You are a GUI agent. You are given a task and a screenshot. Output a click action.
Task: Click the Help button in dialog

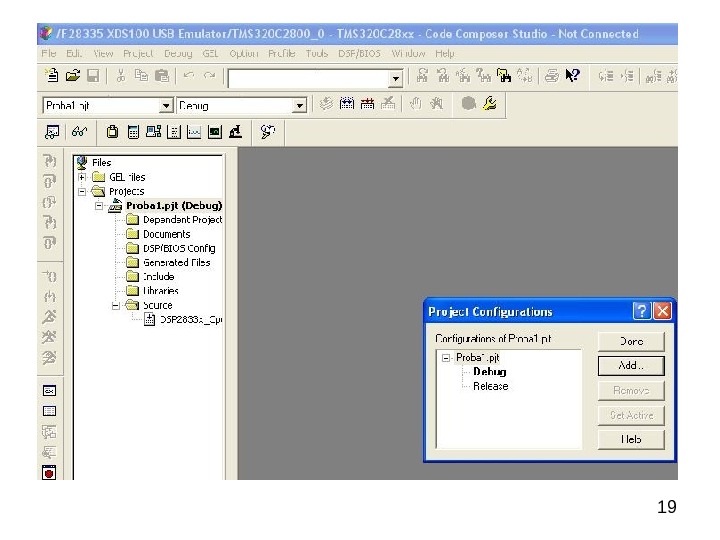click(631, 440)
